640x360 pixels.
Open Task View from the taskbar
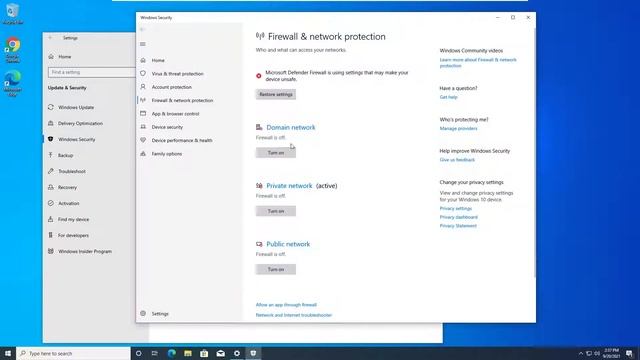pos(155,353)
